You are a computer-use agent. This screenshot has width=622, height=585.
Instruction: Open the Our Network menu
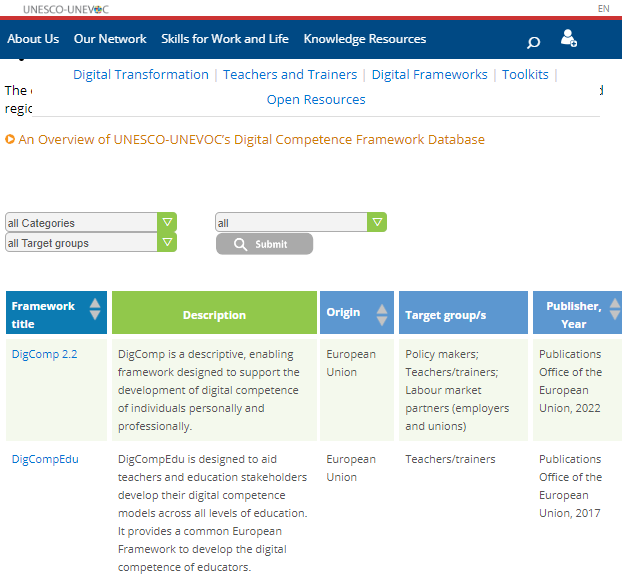pos(110,39)
